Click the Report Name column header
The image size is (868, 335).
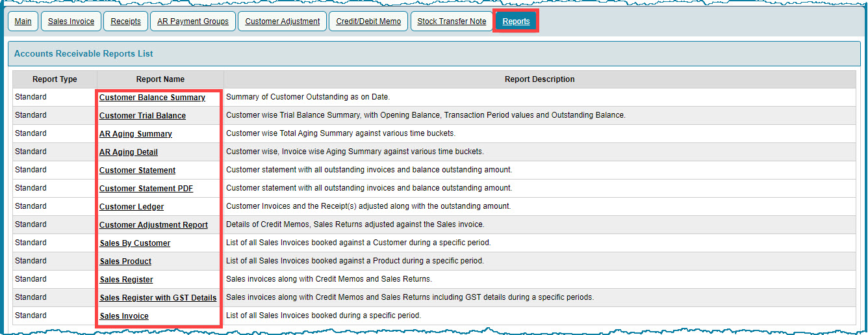click(x=160, y=79)
